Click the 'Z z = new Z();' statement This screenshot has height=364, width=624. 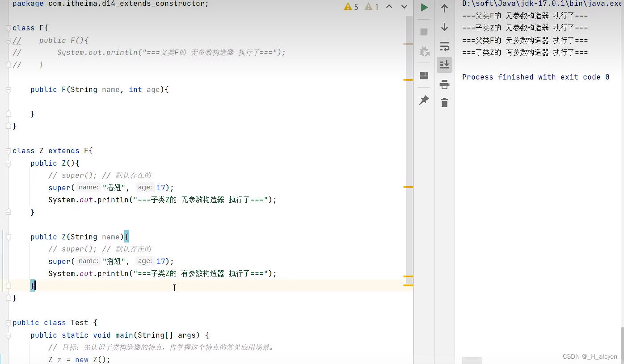point(79,360)
